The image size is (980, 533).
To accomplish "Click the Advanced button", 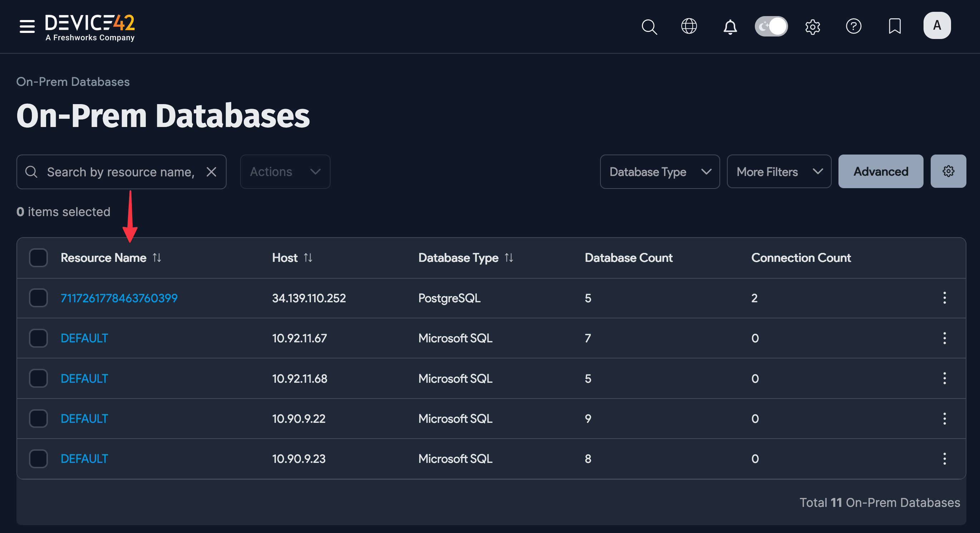I will (x=880, y=171).
